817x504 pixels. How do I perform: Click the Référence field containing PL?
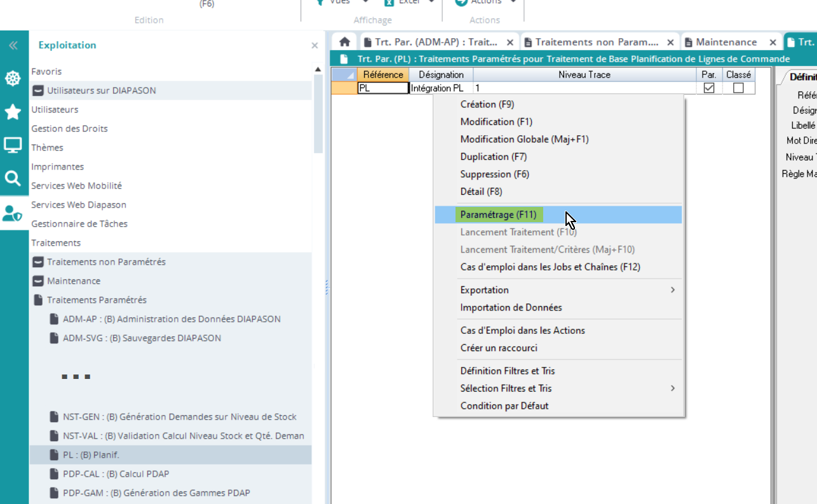click(382, 88)
